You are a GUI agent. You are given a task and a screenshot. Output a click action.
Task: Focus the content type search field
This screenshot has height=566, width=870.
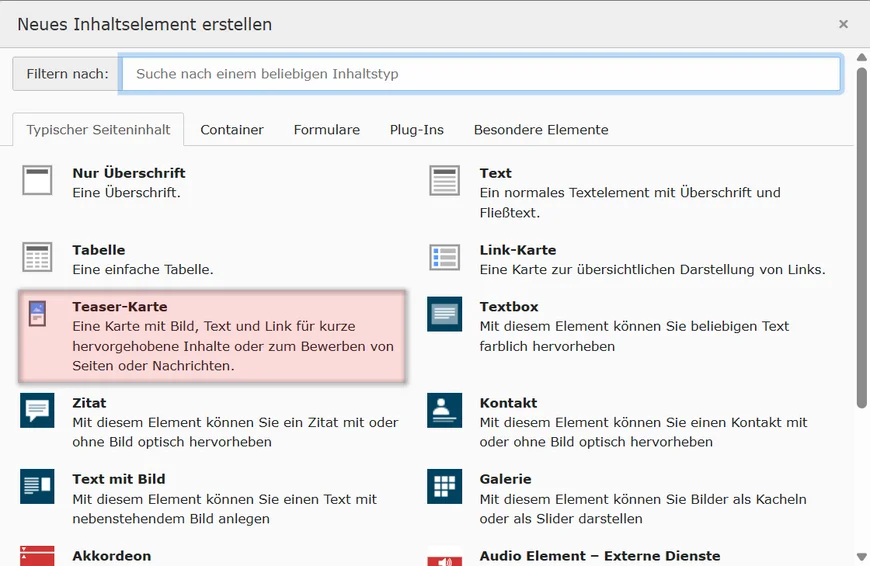pos(480,74)
